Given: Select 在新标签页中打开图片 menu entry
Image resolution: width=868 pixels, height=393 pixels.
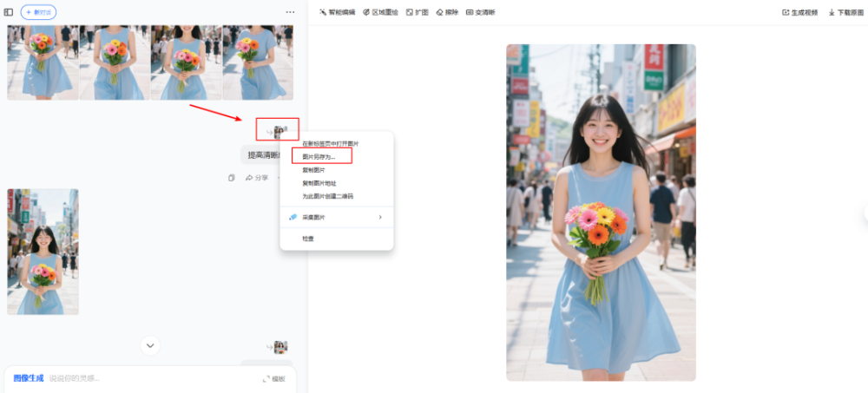Looking at the screenshot, I should [330, 143].
